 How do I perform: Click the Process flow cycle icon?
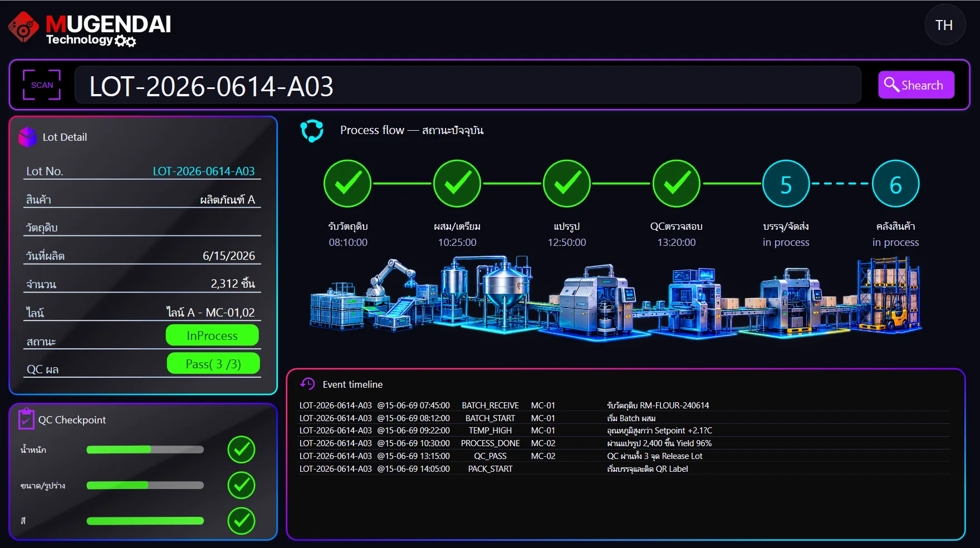click(312, 131)
